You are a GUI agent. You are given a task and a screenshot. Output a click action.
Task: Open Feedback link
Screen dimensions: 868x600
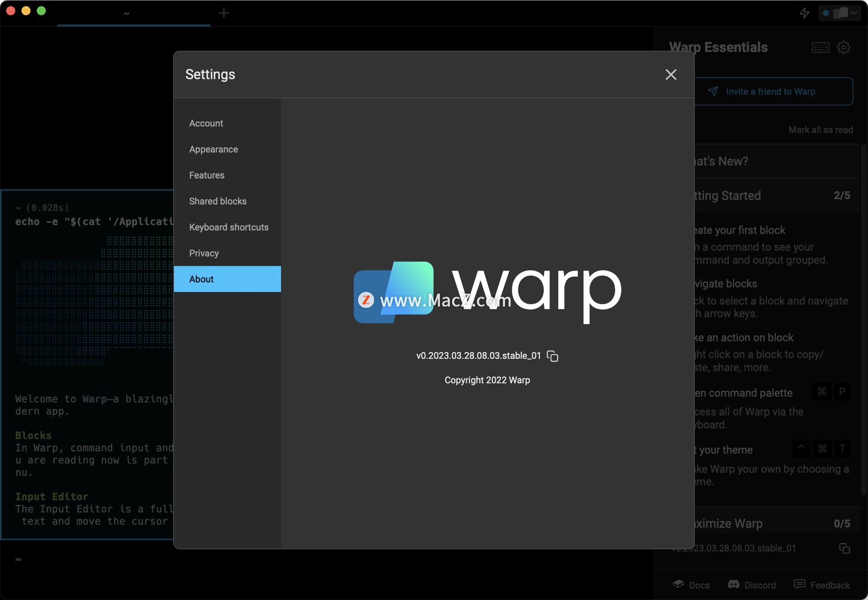(822, 585)
